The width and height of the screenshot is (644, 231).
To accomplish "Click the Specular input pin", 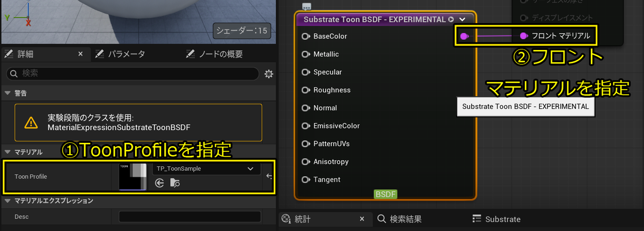I will pyautogui.click(x=306, y=72).
